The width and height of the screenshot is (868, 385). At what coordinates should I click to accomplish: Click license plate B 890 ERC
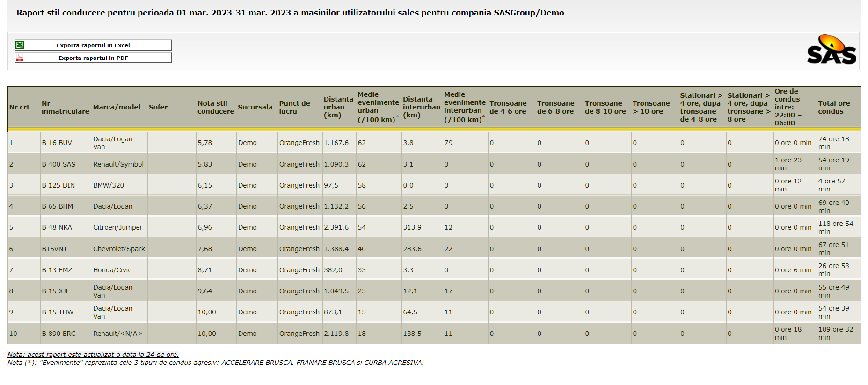58,334
